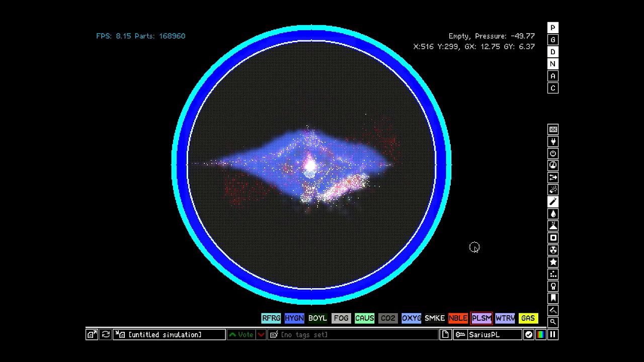644x362 pixels.
Task: Open the Powders pile icon
Action: tap(553, 226)
